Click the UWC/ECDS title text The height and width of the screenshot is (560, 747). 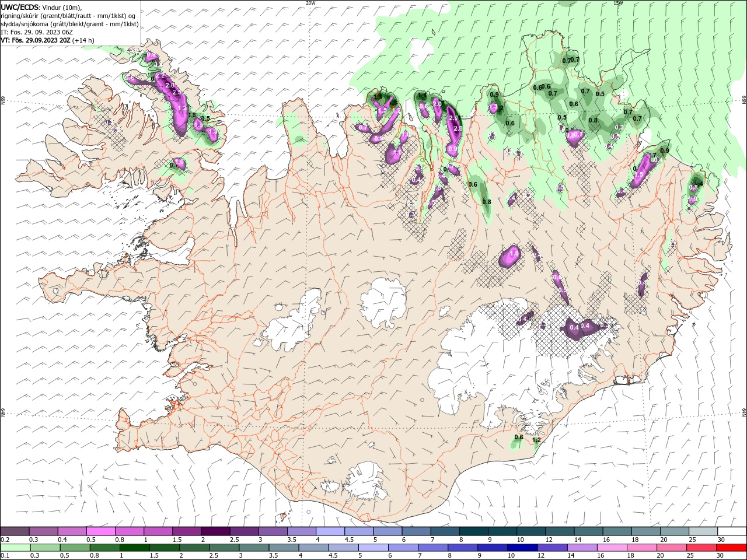pyautogui.click(x=19, y=7)
